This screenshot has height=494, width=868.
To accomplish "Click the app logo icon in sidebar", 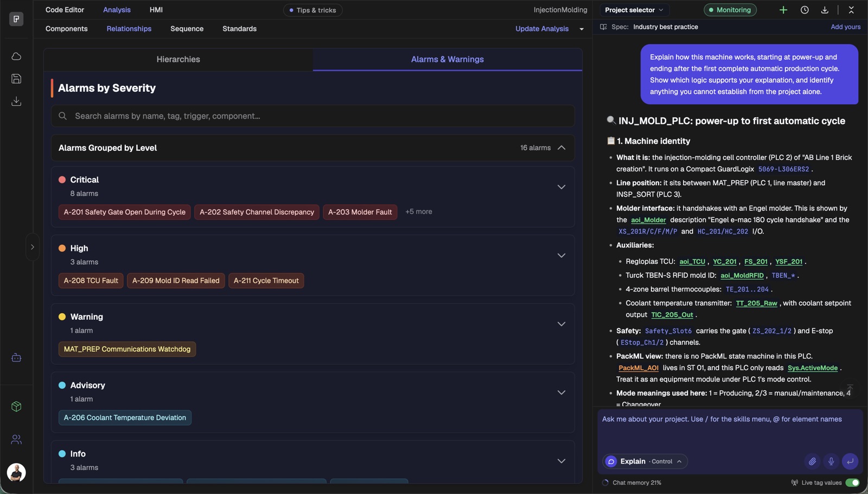I will [x=16, y=19].
